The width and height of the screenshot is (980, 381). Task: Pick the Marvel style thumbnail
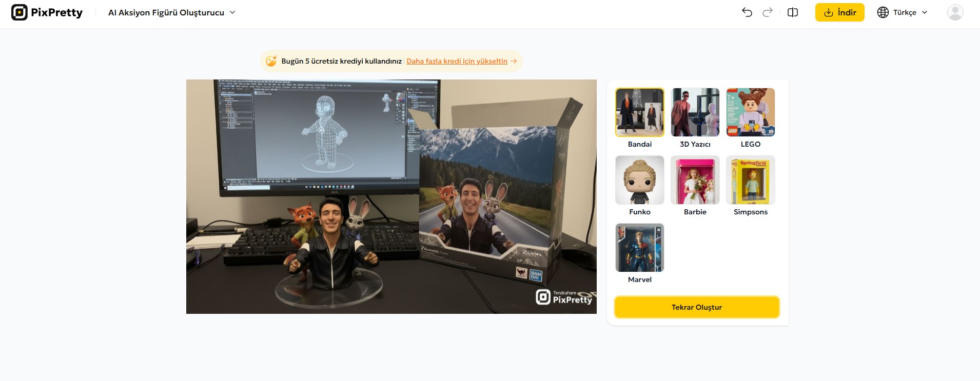coord(639,248)
